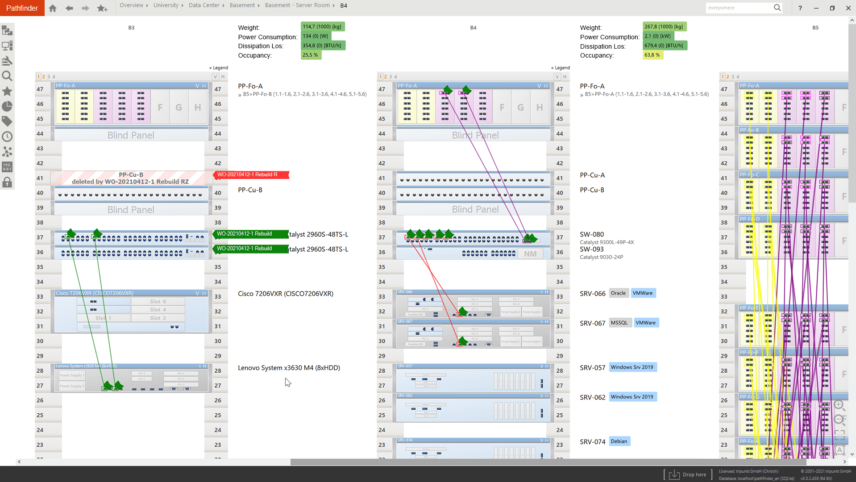Open dropdown arrow after Basement - Server Room
This screenshot has width=856, height=482.
(x=334, y=5)
